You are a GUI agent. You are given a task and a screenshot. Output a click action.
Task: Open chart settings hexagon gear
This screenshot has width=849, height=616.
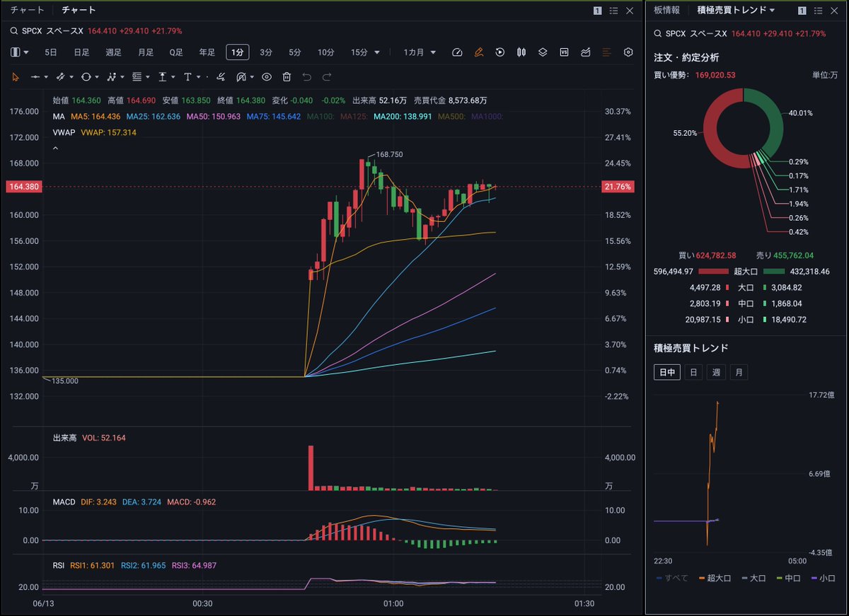[x=628, y=52]
